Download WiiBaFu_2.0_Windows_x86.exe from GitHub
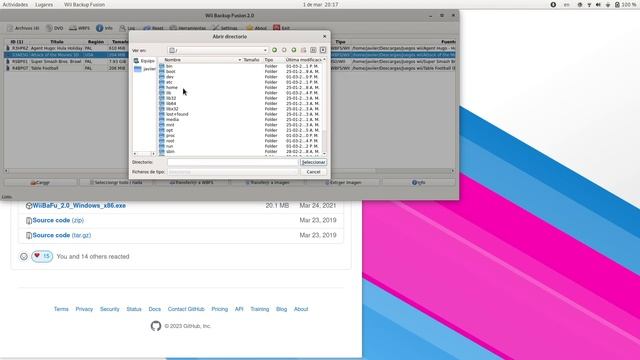Image resolution: width=640 pixels, height=360 pixels. [79, 206]
